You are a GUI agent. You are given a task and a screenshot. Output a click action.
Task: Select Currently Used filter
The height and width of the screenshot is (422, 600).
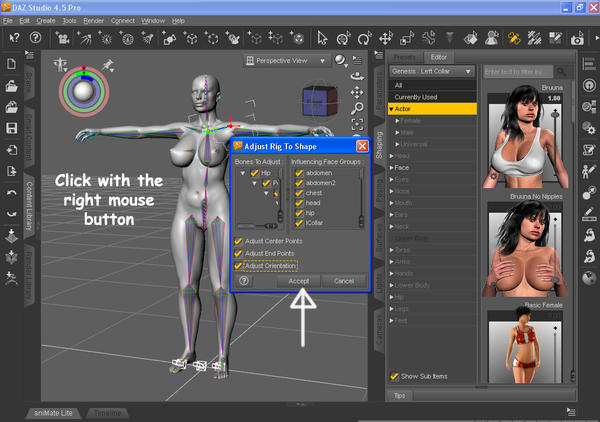click(x=432, y=97)
